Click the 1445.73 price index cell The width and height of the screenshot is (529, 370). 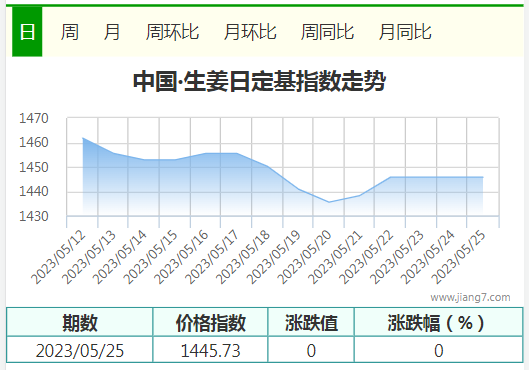pyautogui.click(x=211, y=351)
